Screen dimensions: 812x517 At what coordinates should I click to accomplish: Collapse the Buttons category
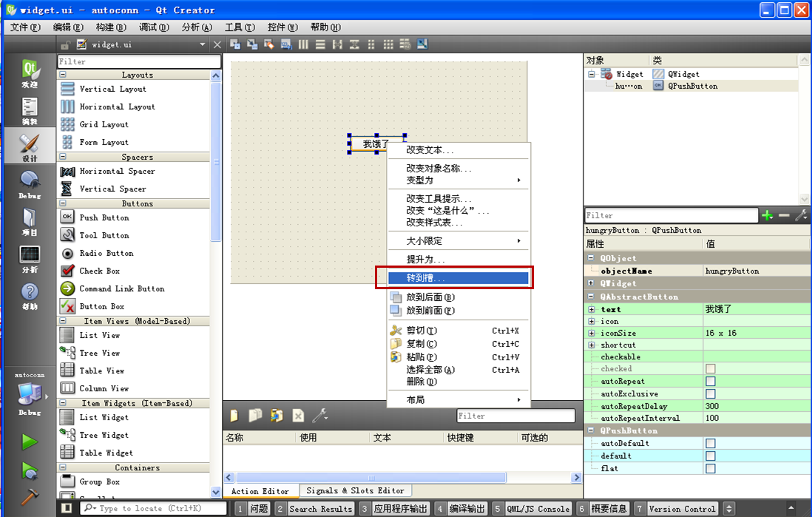click(x=63, y=203)
